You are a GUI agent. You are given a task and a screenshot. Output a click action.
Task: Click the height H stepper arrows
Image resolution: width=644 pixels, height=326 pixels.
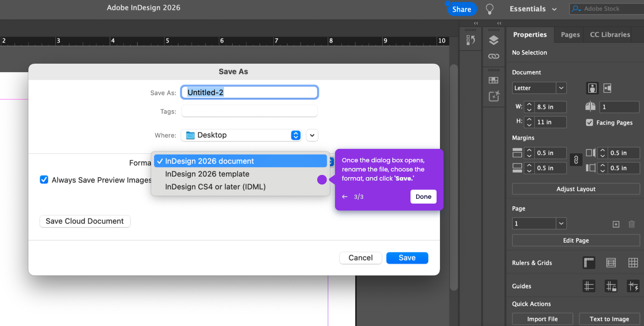point(529,122)
